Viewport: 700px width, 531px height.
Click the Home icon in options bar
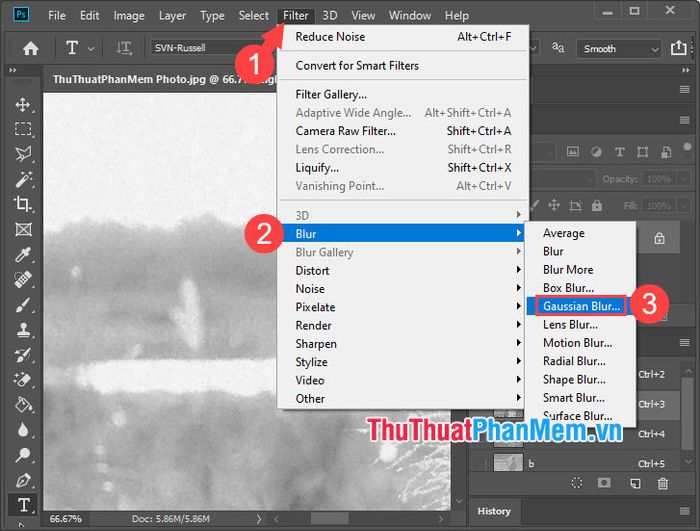30,48
